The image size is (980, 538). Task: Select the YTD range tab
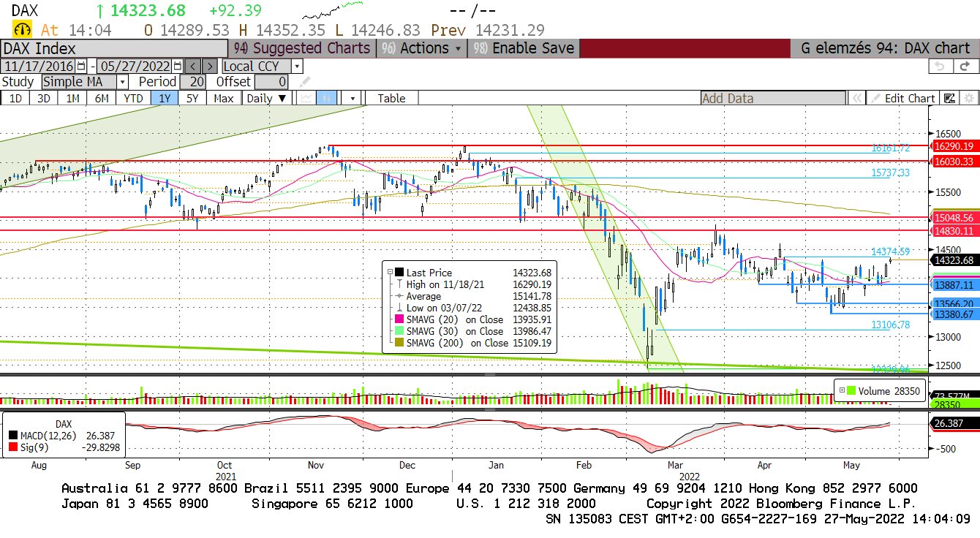point(133,98)
